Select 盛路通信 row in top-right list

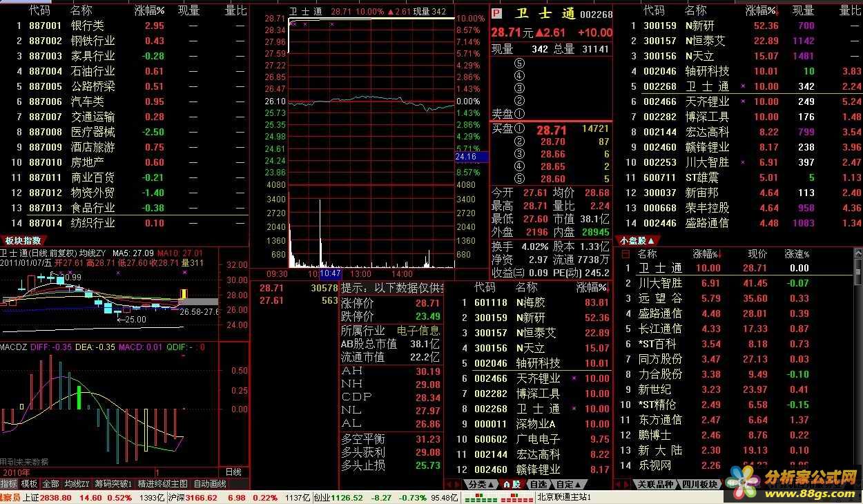point(739,223)
